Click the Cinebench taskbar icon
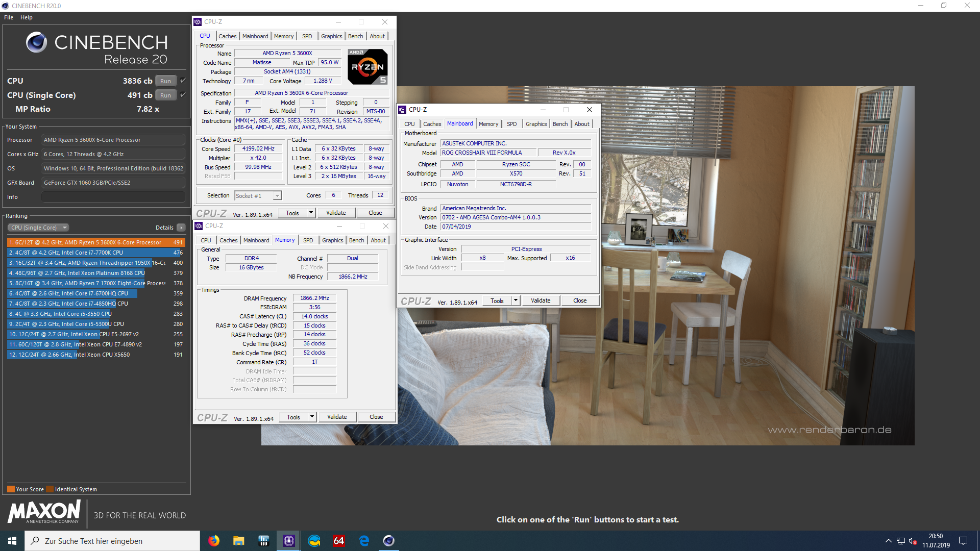 click(388, 541)
